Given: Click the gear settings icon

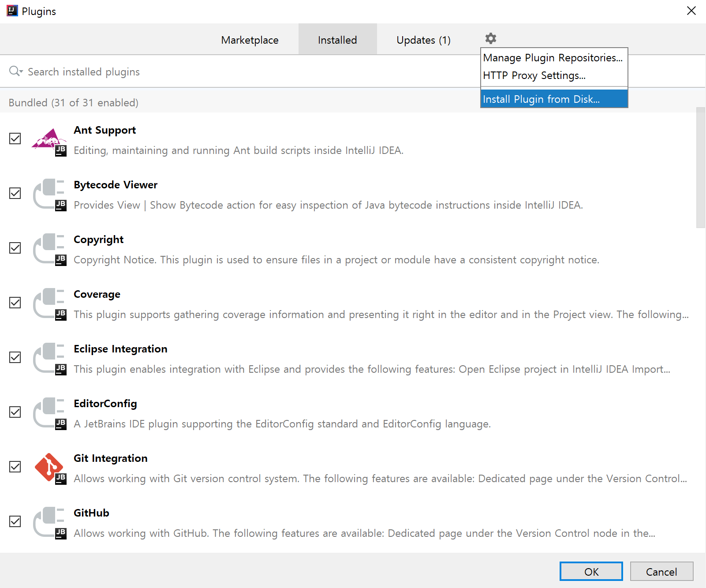Looking at the screenshot, I should (x=490, y=38).
